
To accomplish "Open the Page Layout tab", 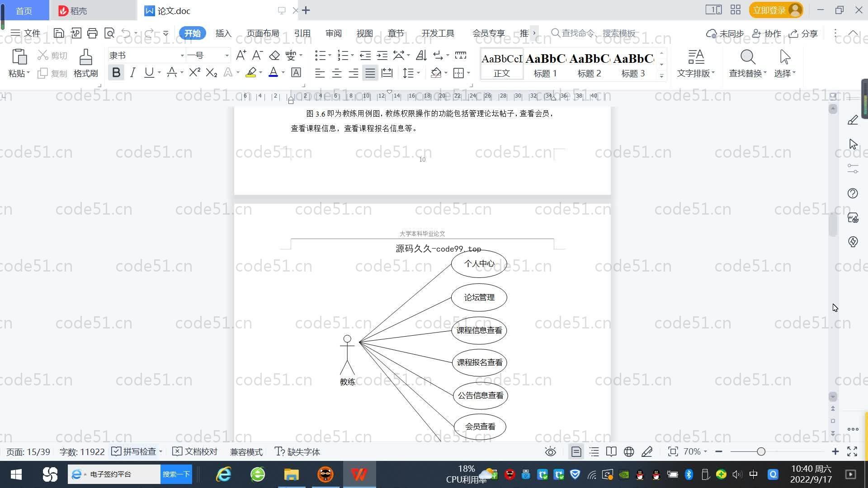I will click(x=263, y=33).
